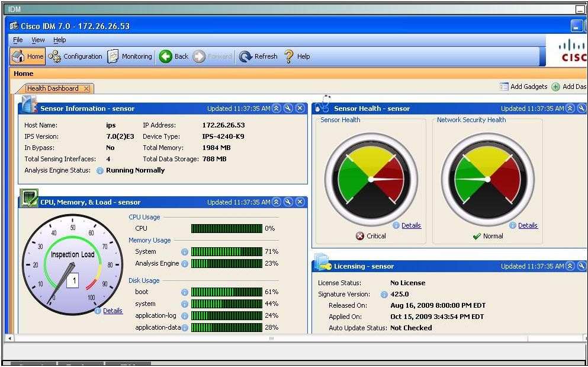Click the total memory value "1984 MB"
The height and width of the screenshot is (367, 588).
coord(216,148)
